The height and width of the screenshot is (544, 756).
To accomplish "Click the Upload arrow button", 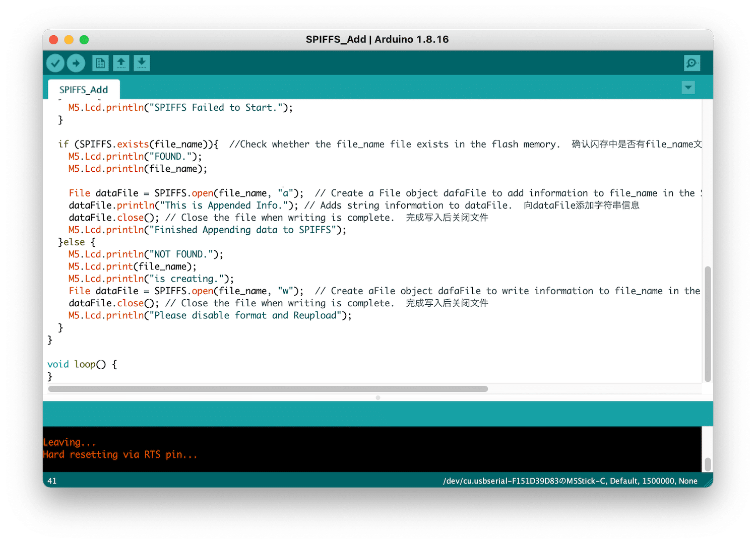I will 76,63.
